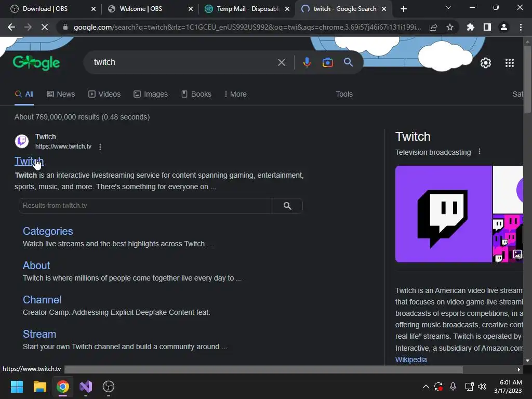Open the Wikipedia link in panel
The width and height of the screenshot is (532, 399).
point(411,360)
